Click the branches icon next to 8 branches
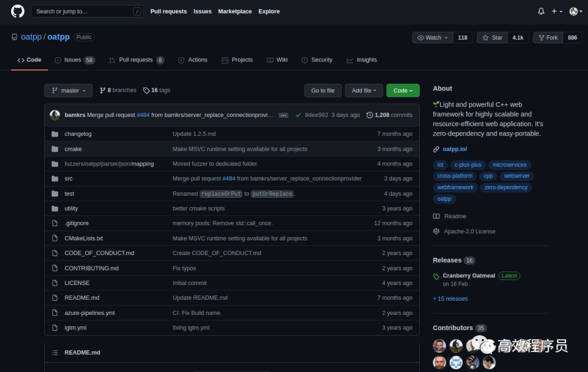The width and height of the screenshot is (588, 372). [x=102, y=90]
